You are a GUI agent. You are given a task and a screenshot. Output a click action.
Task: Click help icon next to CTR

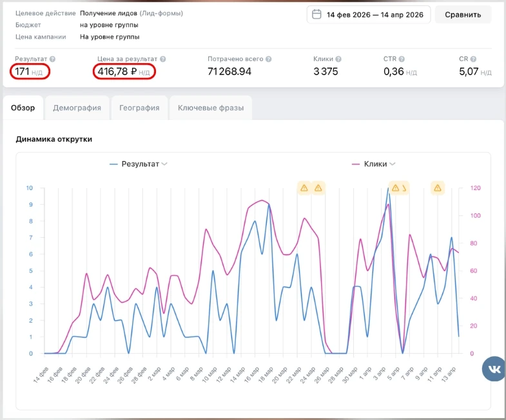[402, 59]
